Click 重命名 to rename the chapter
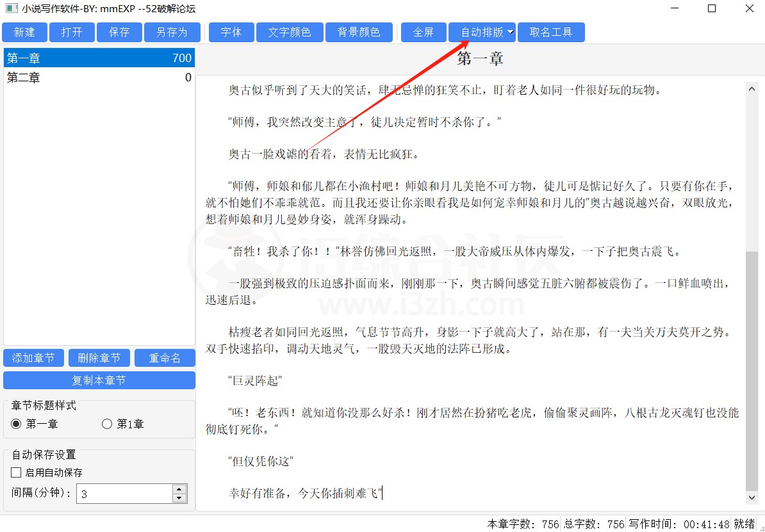This screenshot has width=765, height=532. pos(165,358)
